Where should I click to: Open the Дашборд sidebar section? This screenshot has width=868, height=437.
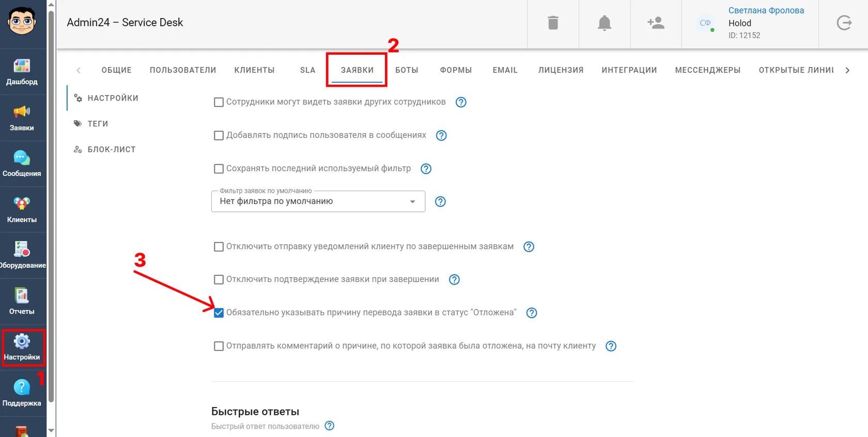click(x=22, y=72)
